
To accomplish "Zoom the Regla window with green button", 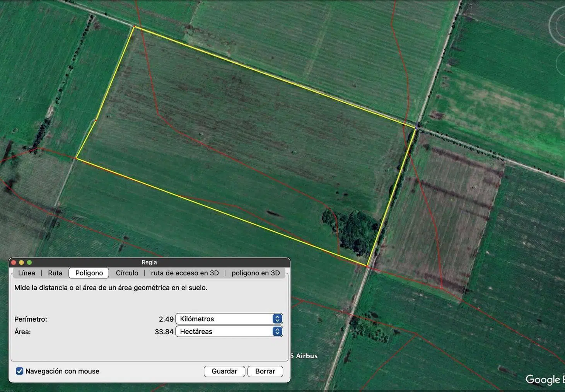I will 29,262.
